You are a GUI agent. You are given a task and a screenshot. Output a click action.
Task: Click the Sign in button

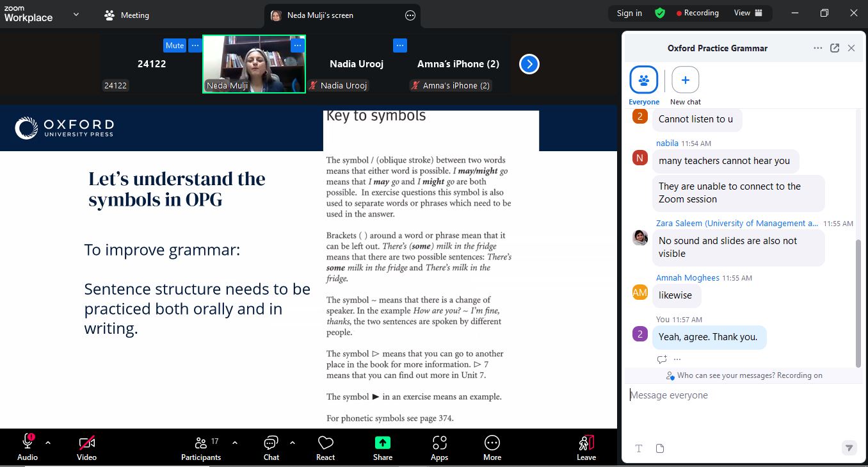(629, 13)
